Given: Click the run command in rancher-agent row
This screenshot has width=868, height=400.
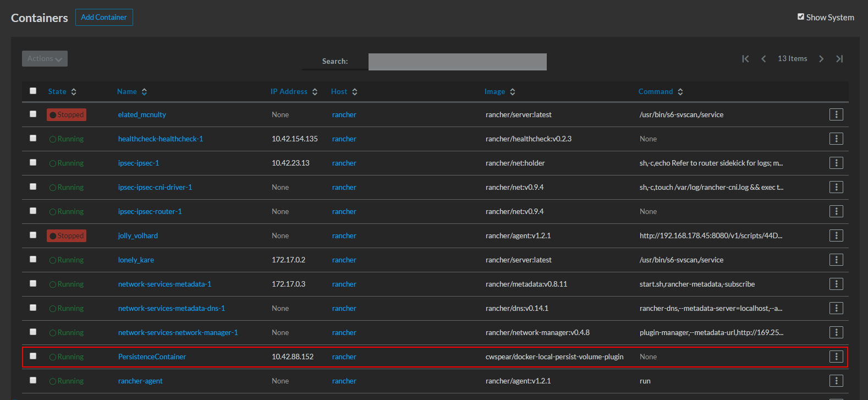Looking at the screenshot, I should (645, 381).
